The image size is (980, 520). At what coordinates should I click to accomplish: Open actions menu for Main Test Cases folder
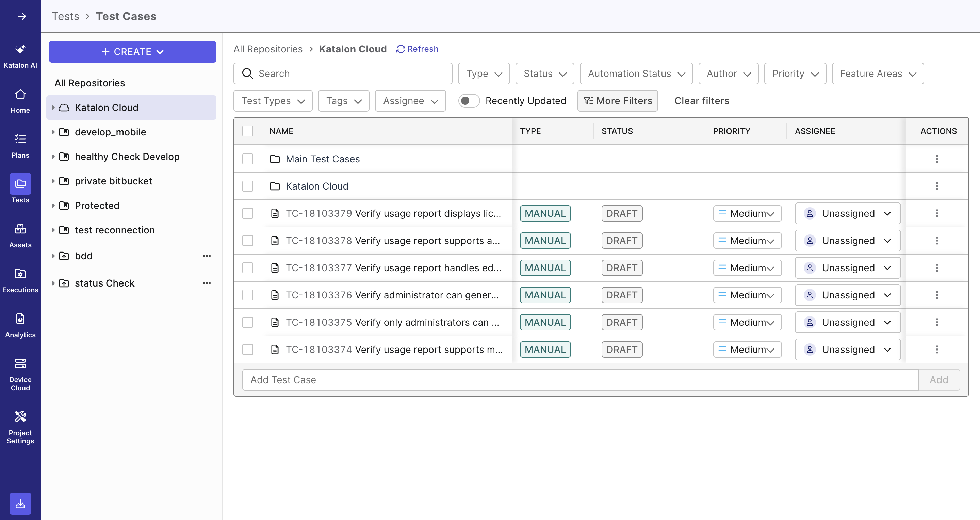pyautogui.click(x=937, y=159)
